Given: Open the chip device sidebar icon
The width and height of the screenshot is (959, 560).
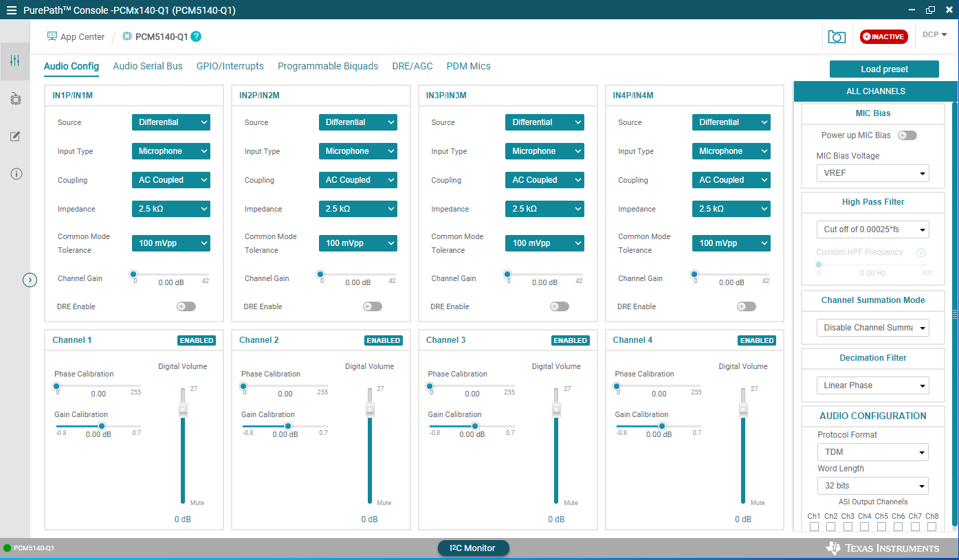Looking at the screenshot, I should click(15, 100).
